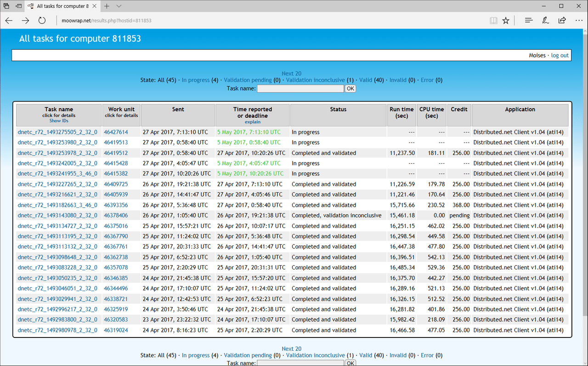Click the 'log out' link
Viewport: 588px width, 366px height.
coord(560,55)
